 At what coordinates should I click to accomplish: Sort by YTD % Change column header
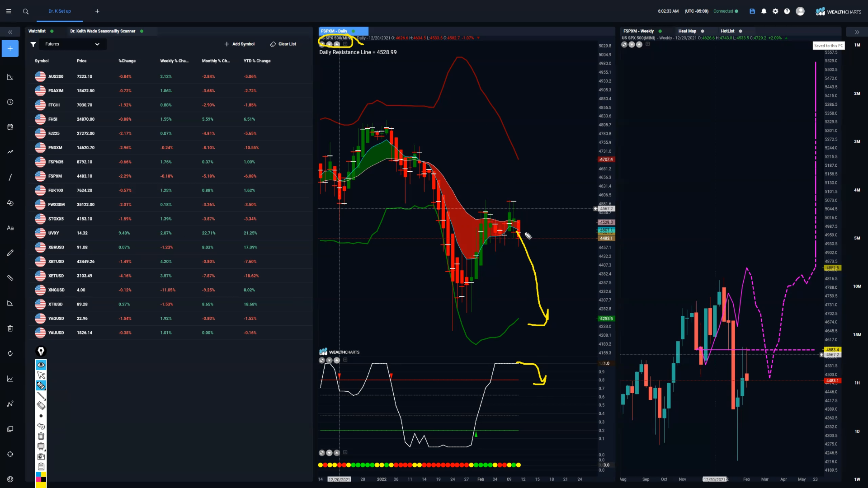(257, 61)
